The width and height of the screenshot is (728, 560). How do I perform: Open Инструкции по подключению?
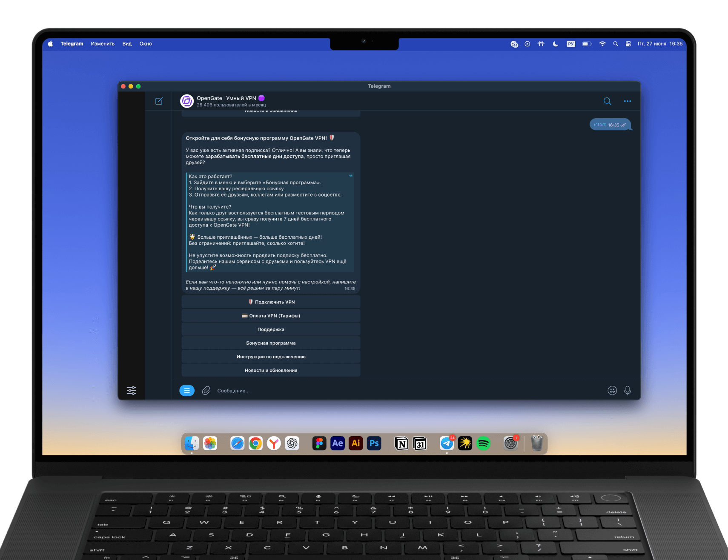271,357
